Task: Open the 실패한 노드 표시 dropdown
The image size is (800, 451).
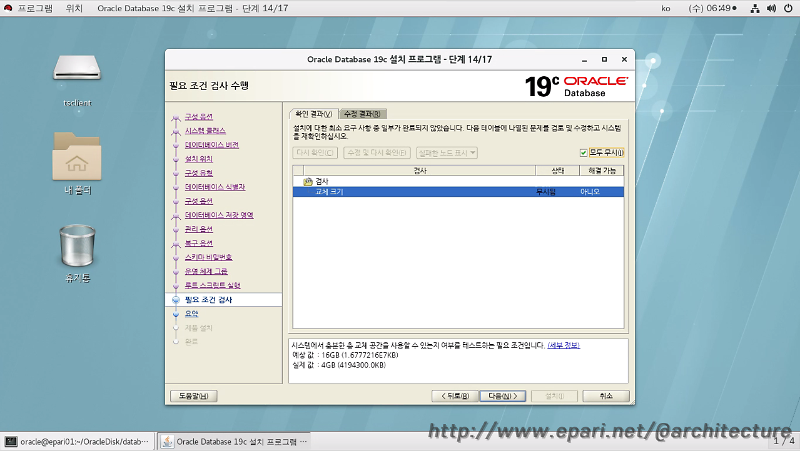Action: click(446, 153)
